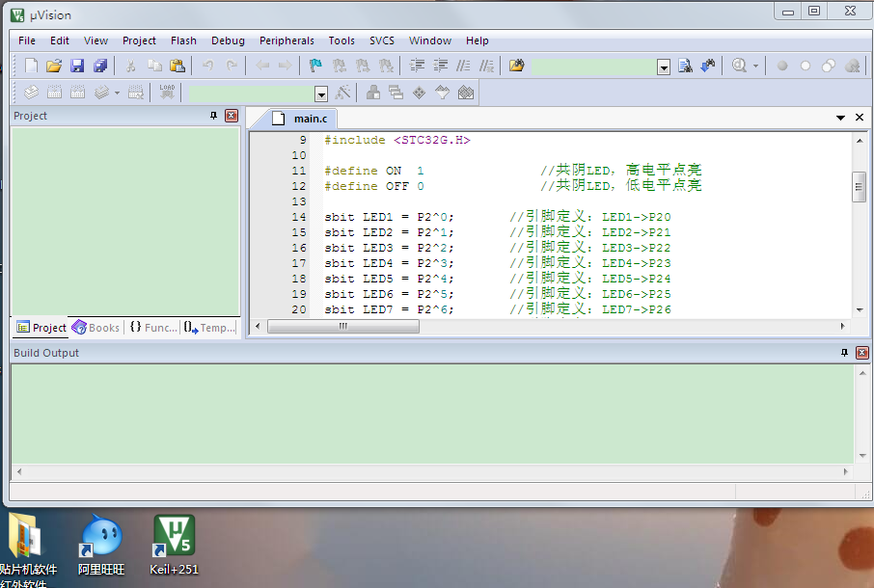874x588 pixels.
Task: Click the Incremental Find icon
Action: pyautogui.click(x=708, y=66)
